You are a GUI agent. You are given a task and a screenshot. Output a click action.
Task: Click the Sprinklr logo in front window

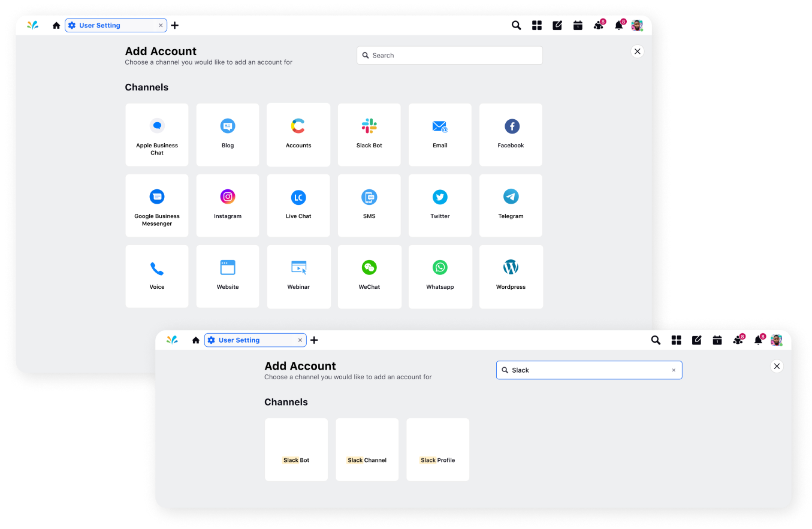tap(173, 340)
